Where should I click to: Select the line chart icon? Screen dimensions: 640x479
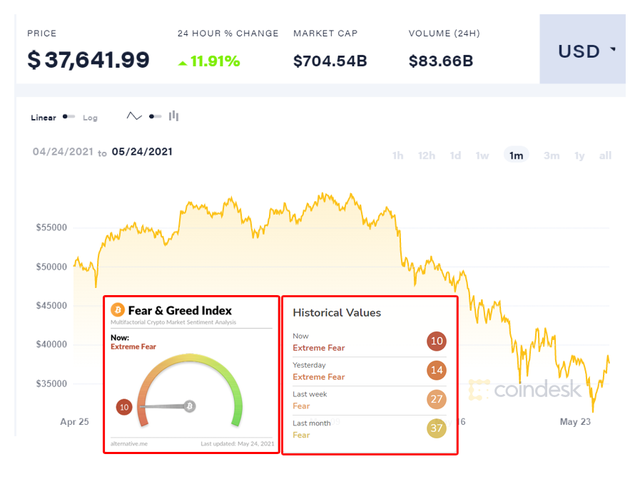134,117
